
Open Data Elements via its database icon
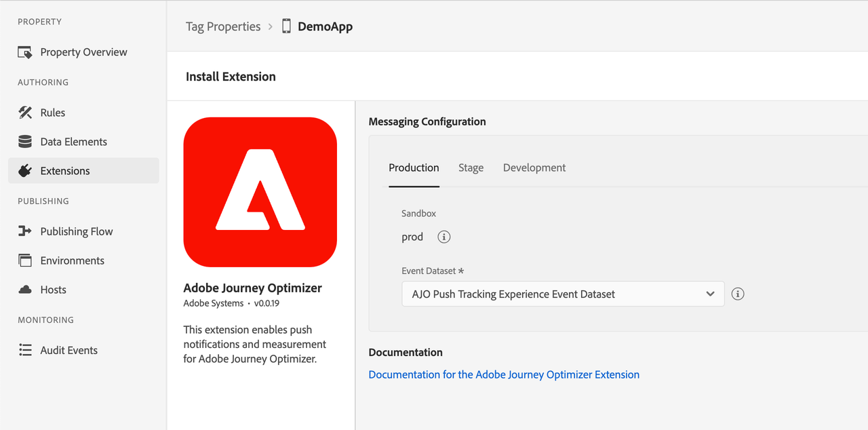(x=25, y=142)
